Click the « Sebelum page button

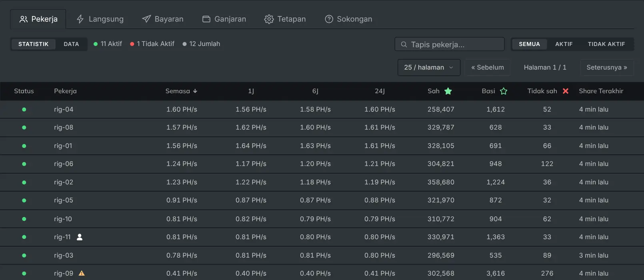click(488, 67)
